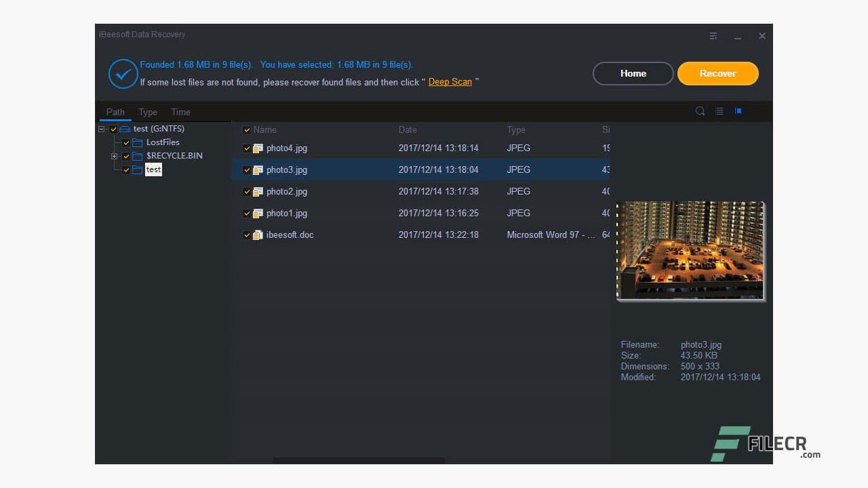The image size is (868, 488).
Task: Click the orange Recover button
Action: [x=717, y=73]
